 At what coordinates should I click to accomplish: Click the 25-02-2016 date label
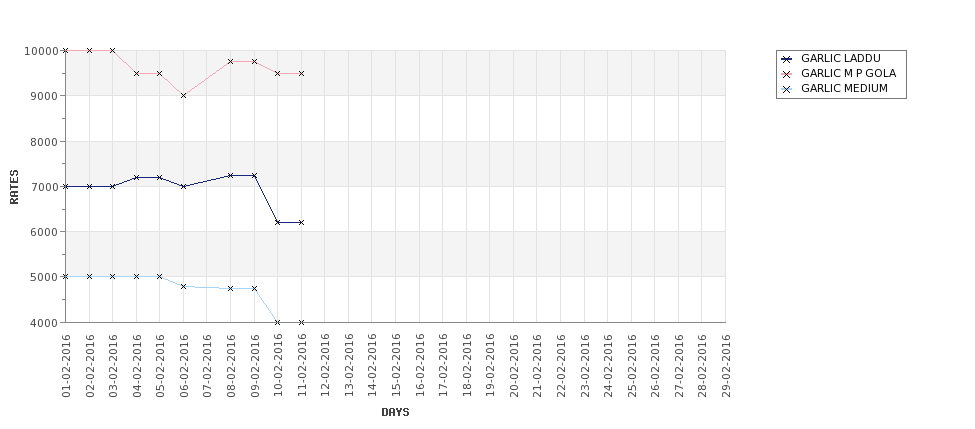632,366
